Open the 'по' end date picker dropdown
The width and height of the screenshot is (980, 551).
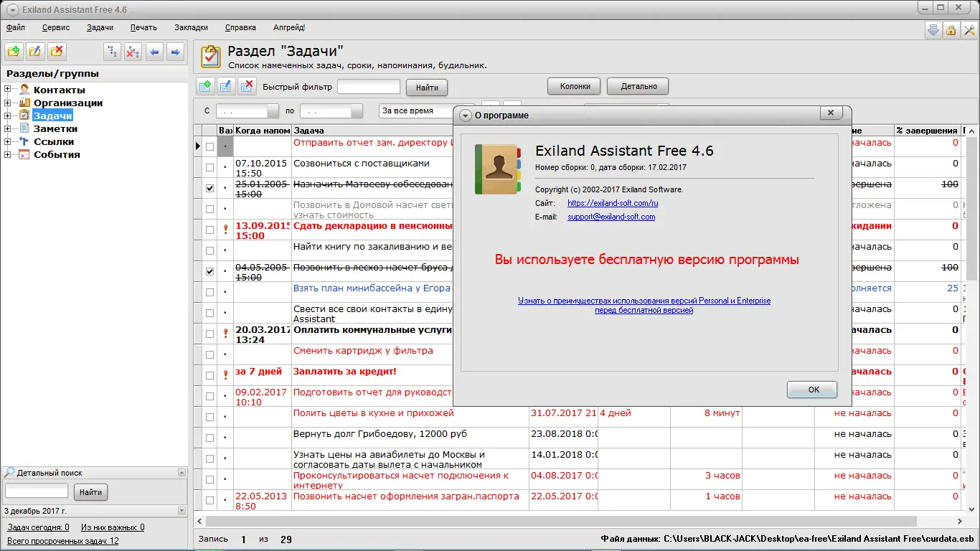click(x=357, y=111)
